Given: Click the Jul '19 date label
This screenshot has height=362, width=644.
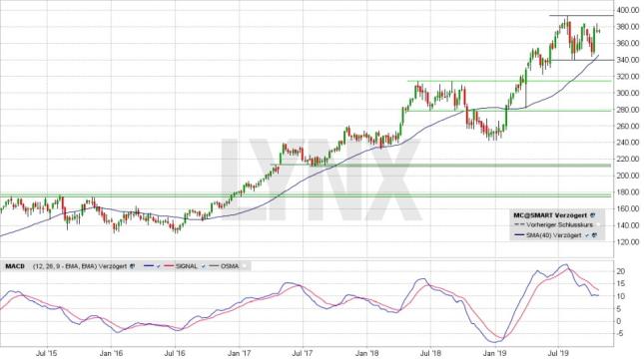Looking at the screenshot, I should click(558, 353).
